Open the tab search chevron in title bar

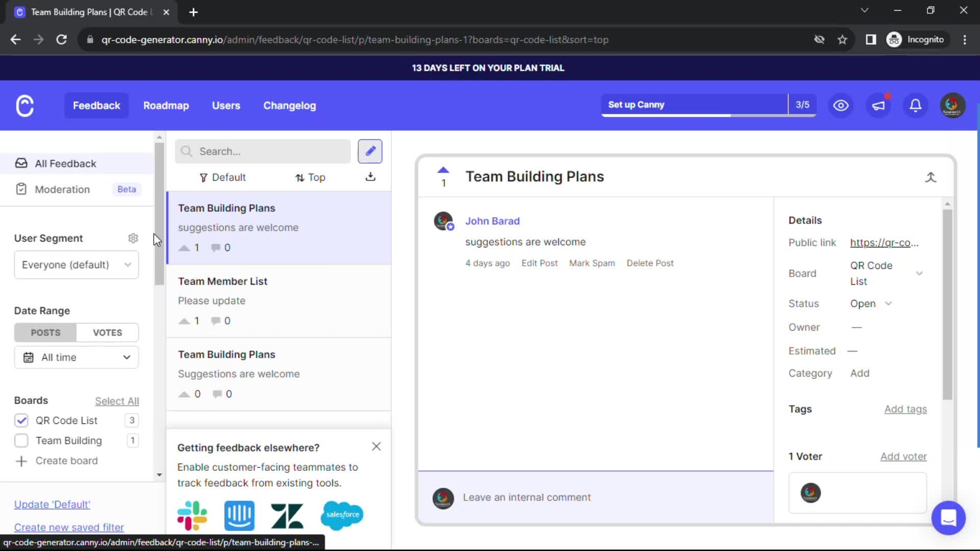click(x=864, y=10)
